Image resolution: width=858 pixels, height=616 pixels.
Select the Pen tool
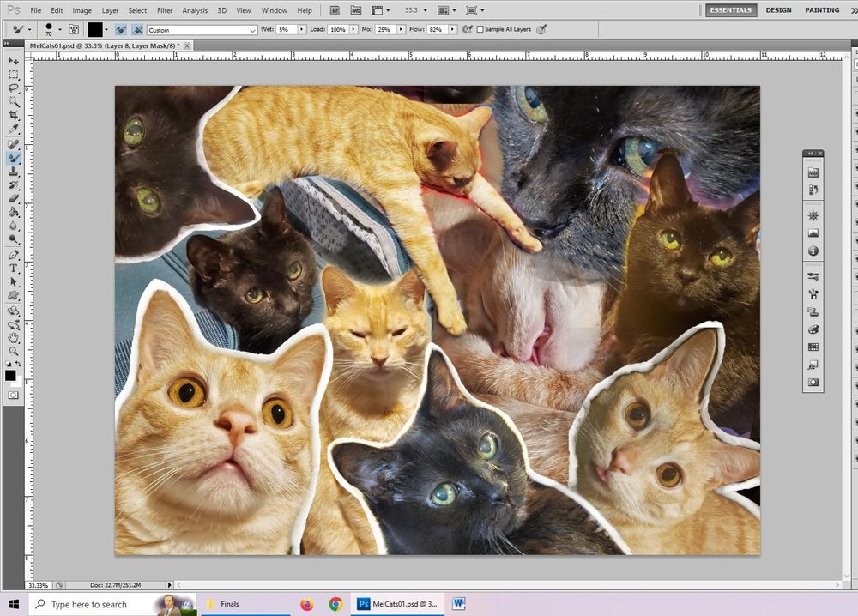[x=13, y=255]
